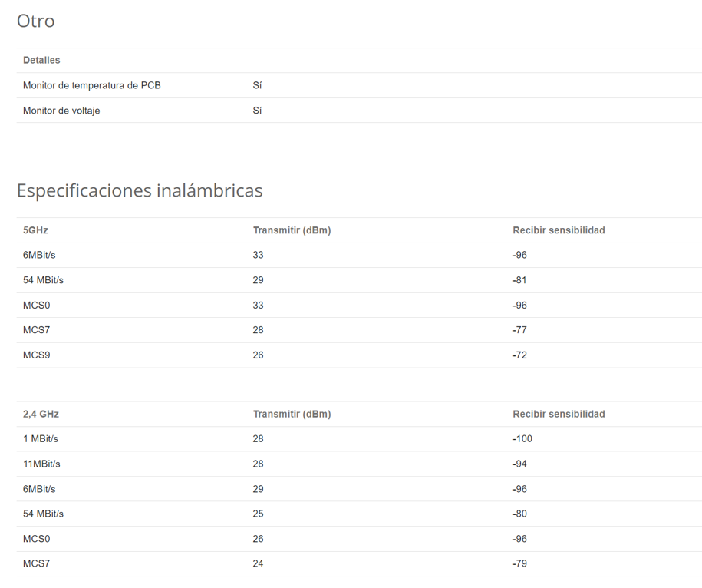This screenshot has width=702, height=588.
Task: Click transmit value 29 for 5GHz 54 MBit/s
Action: pos(258,280)
